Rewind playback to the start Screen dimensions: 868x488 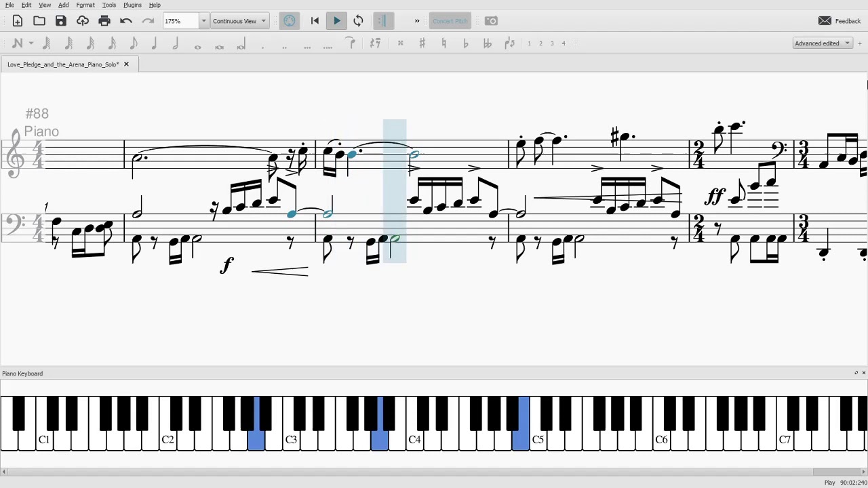point(315,21)
